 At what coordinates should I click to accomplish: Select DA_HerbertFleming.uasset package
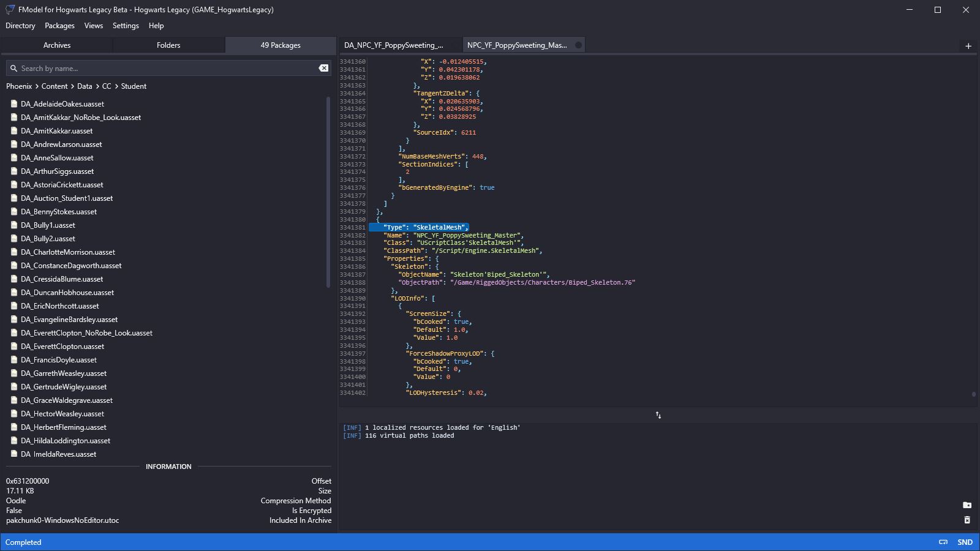tap(63, 427)
